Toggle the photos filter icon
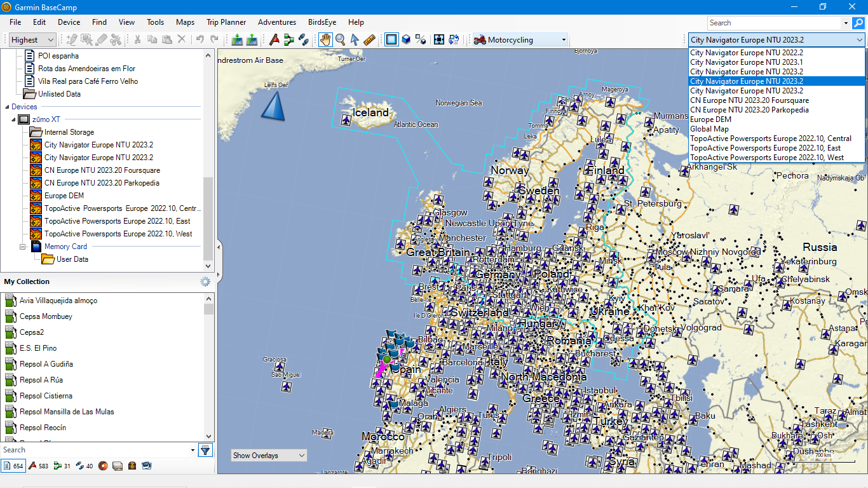The width and height of the screenshot is (868, 488). click(147, 466)
